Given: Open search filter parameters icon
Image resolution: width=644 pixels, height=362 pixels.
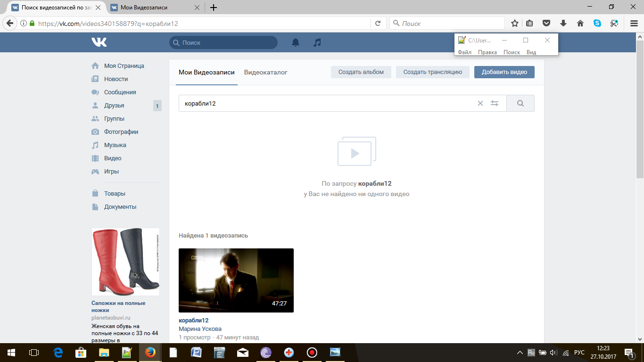Looking at the screenshot, I should pos(495,103).
